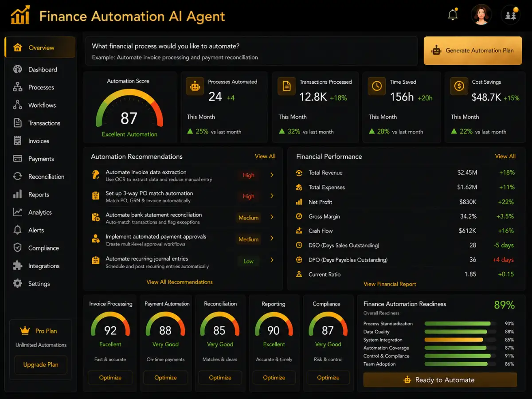Click the Reports bar chart icon
532x399 pixels.
18,194
